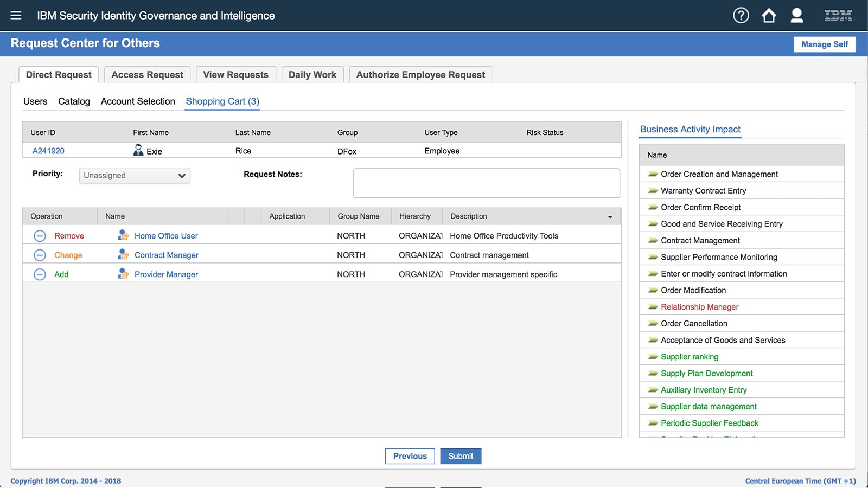The image size is (868, 488).
Task: Go to the Home icon
Action: (769, 15)
